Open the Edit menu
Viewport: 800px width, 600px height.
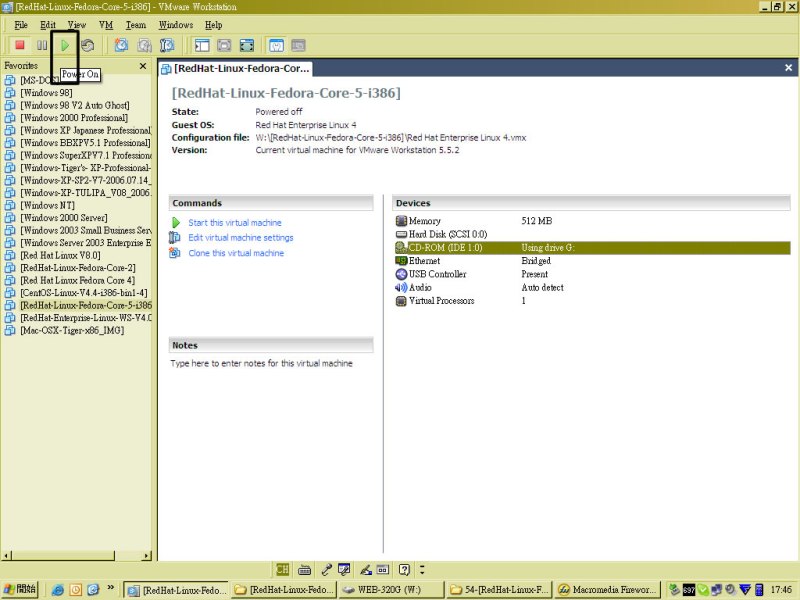pos(48,25)
